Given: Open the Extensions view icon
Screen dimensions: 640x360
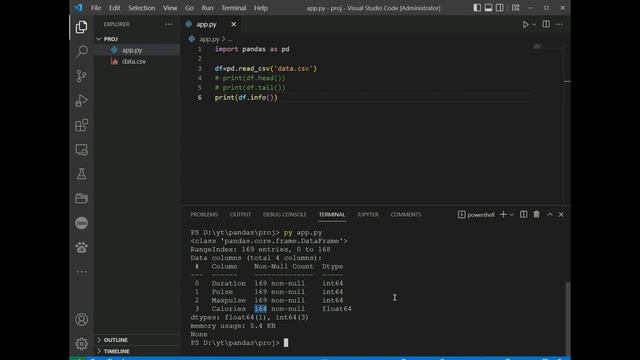Looking at the screenshot, I should (x=81, y=125).
